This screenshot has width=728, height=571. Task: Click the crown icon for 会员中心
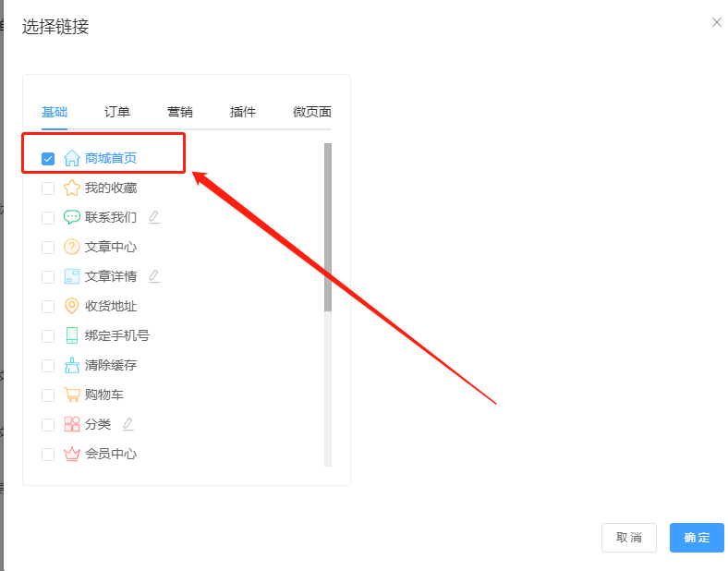(71, 454)
